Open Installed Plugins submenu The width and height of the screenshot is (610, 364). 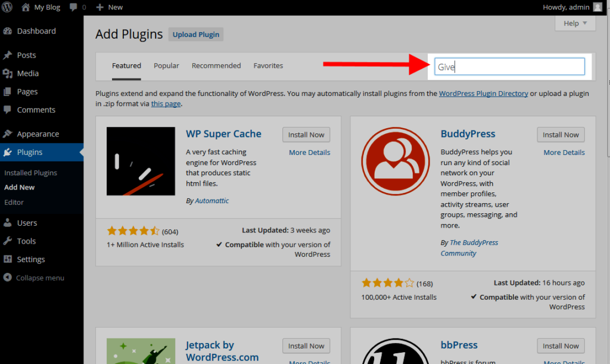pos(31,173)
